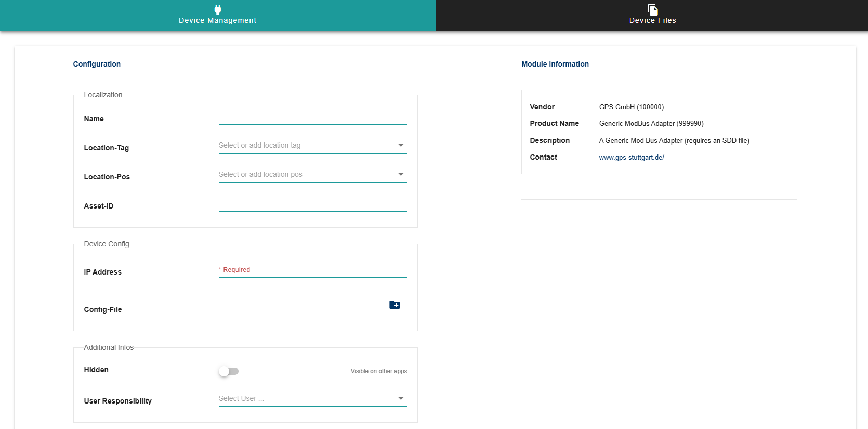Click the Configuration section heading
Screen dimensions: 868x429
[97, 64]
